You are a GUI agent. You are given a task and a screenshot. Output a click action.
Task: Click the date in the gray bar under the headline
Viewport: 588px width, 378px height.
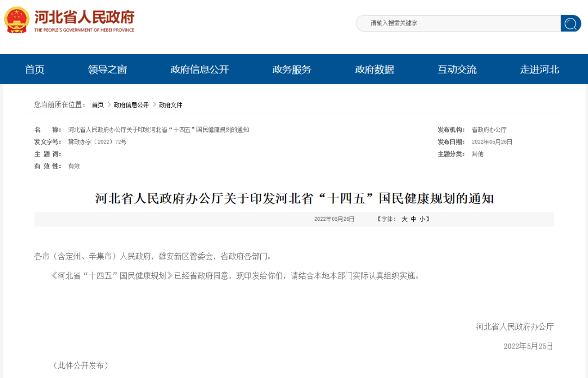334,219
